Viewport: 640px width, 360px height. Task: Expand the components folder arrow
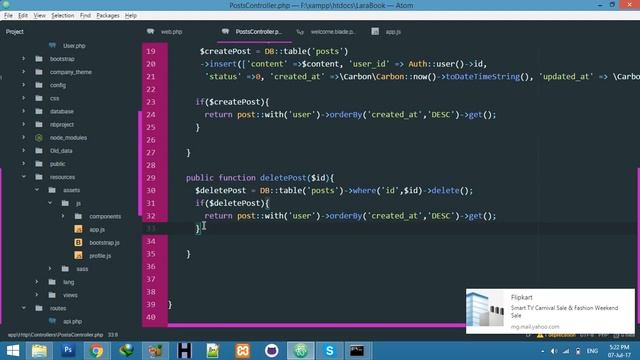click(63, 216)
